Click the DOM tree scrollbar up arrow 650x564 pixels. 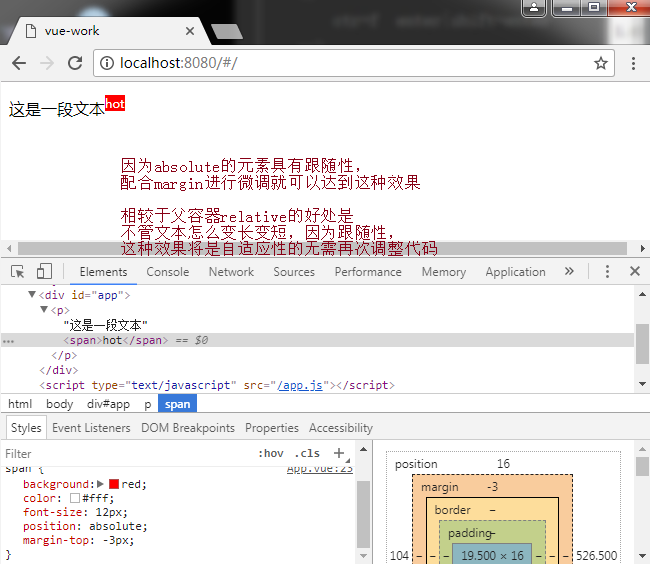coord(642,294)
